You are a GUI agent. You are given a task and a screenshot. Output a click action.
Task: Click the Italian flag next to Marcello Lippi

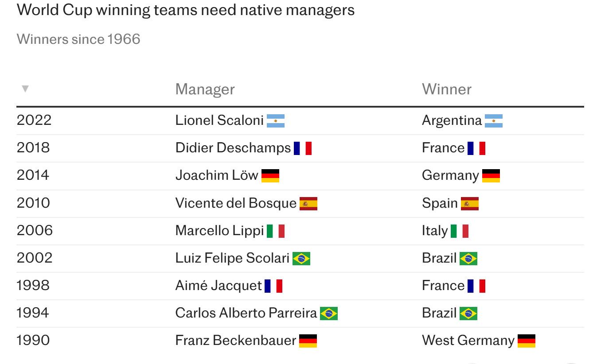(x=276, y=231)
